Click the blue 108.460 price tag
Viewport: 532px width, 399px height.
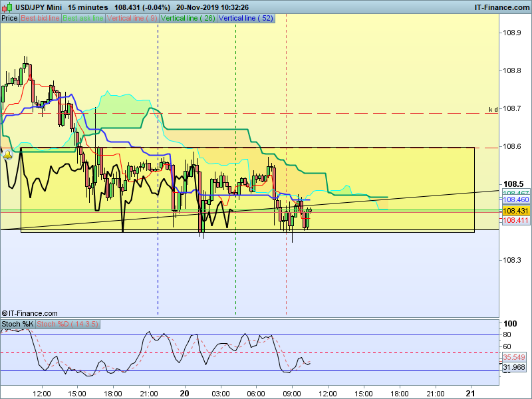click(x=516, y=200)
